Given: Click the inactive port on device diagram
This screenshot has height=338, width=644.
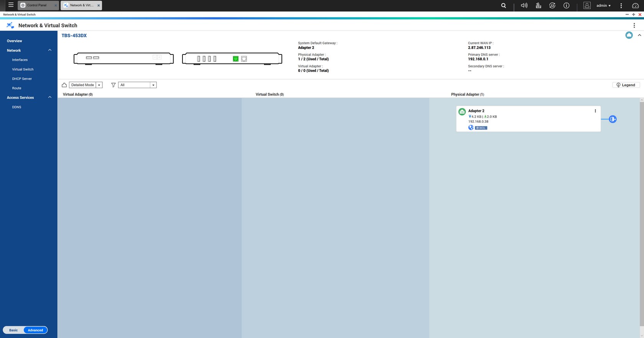Looking at the screenshot, I should 244,59.
